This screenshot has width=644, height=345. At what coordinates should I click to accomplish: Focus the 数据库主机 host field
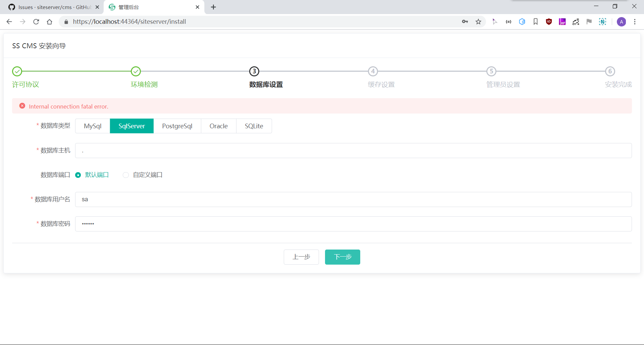354,151
